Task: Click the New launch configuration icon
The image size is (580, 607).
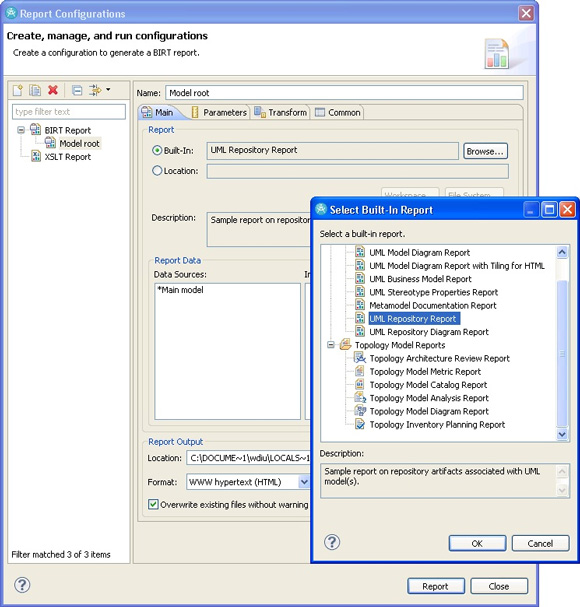Action: pos(18,90)
